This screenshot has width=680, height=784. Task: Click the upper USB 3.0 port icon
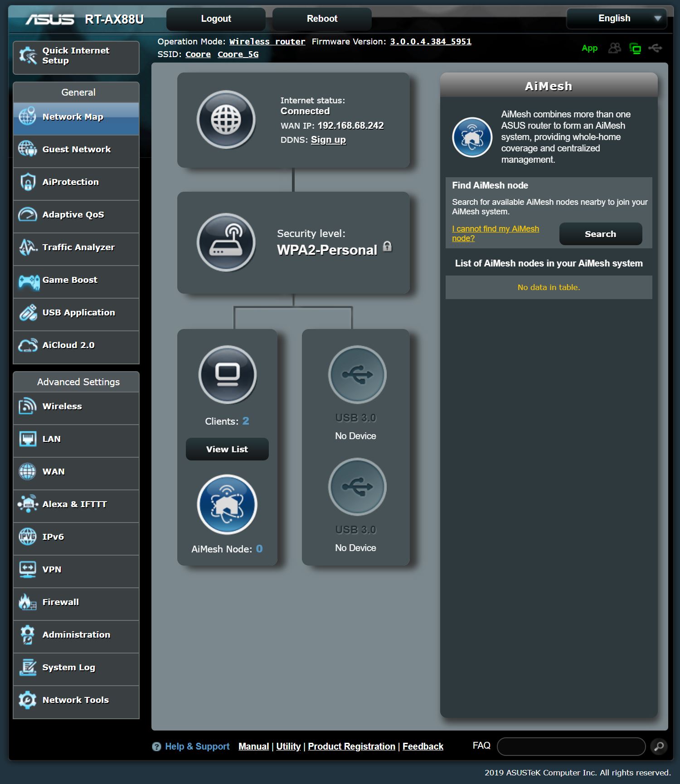point(357,374)
